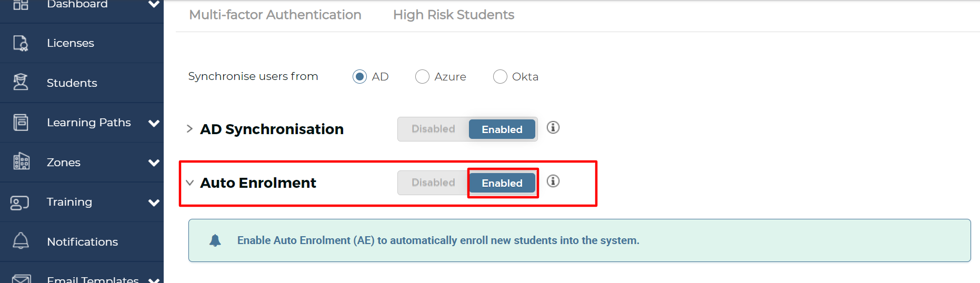Click the Training presenter icon
The width and height of the screenshot is (980, 283).
point(19,203)
